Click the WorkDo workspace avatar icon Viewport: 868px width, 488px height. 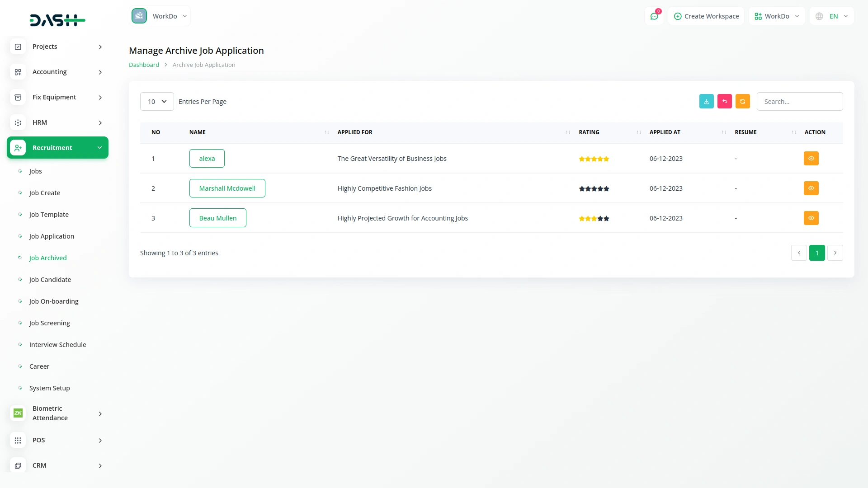coord(139,16)
